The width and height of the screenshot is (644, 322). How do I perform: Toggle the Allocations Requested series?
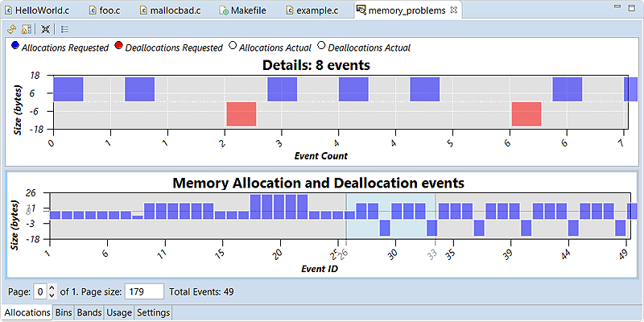16,47
